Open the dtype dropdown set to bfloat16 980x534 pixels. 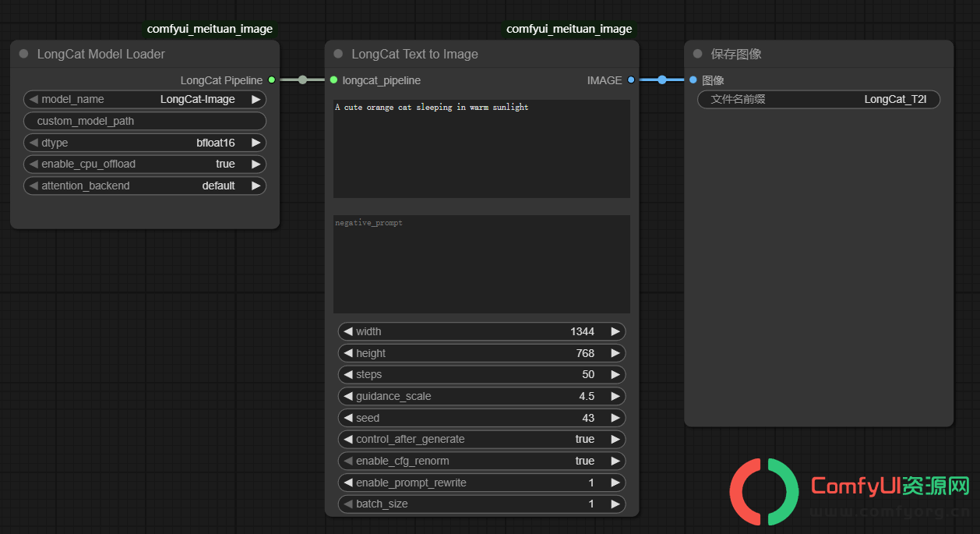point(145,143)
